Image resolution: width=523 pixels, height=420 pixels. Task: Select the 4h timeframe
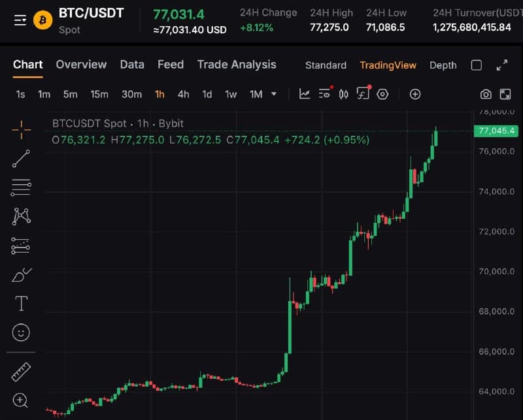(184, 94)
